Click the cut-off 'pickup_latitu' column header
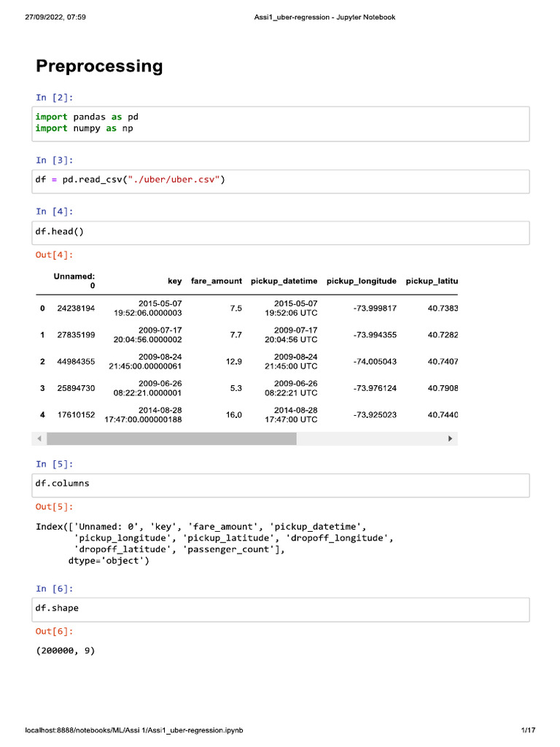 432,281
